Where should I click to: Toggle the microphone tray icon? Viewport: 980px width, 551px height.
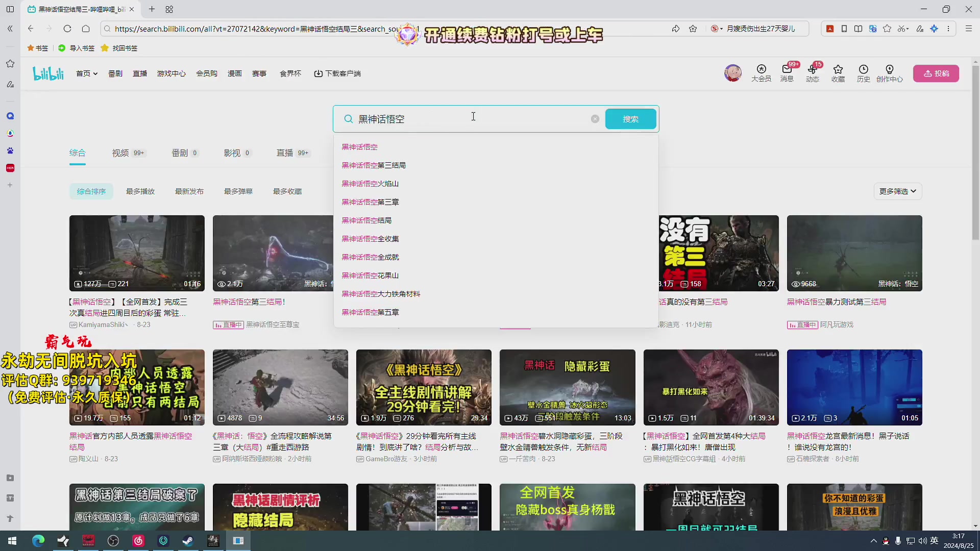(x=898, y=541)
